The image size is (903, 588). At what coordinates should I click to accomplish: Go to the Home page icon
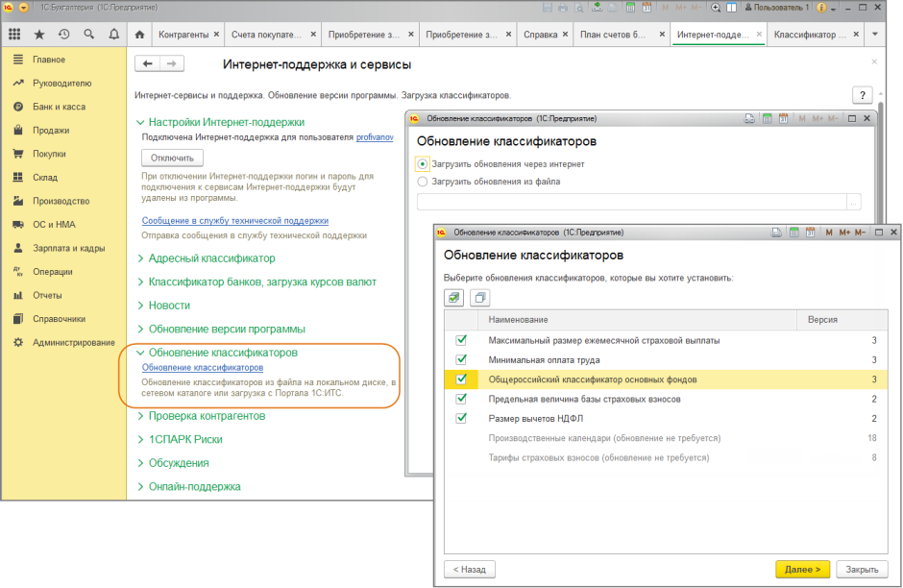pos(139,35)
